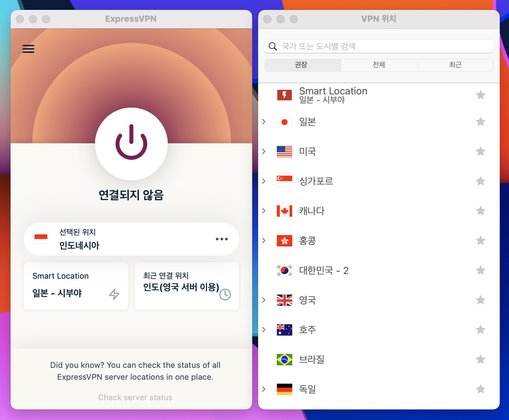Switch to the 권장 tab

(x=302, y=65)
